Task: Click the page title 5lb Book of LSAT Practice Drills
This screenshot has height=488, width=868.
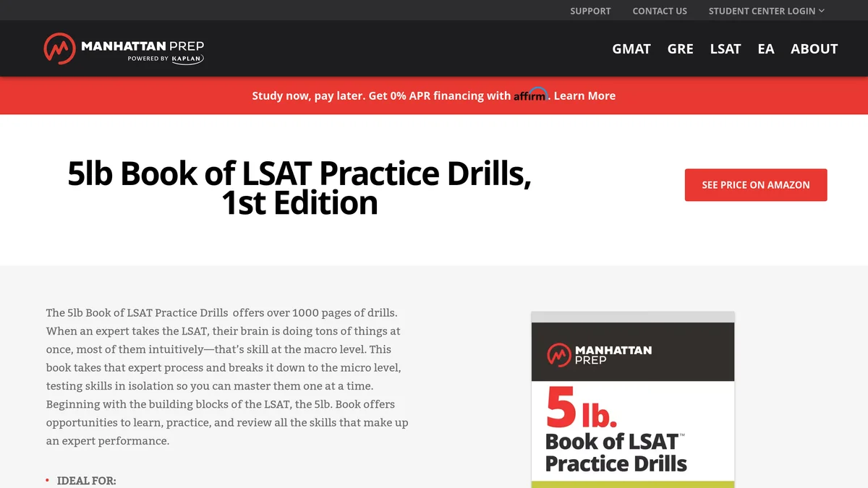Action: (299, 188)
